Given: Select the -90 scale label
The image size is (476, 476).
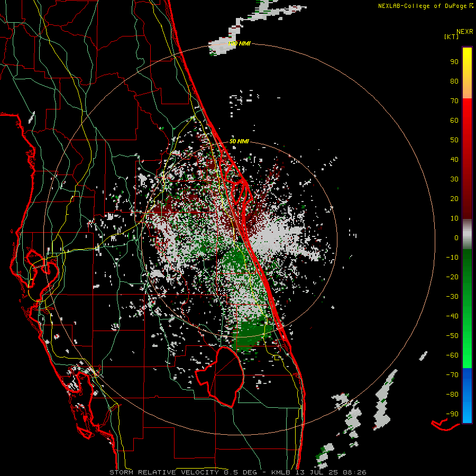Looking at the screenshot, I should point(452,414).
